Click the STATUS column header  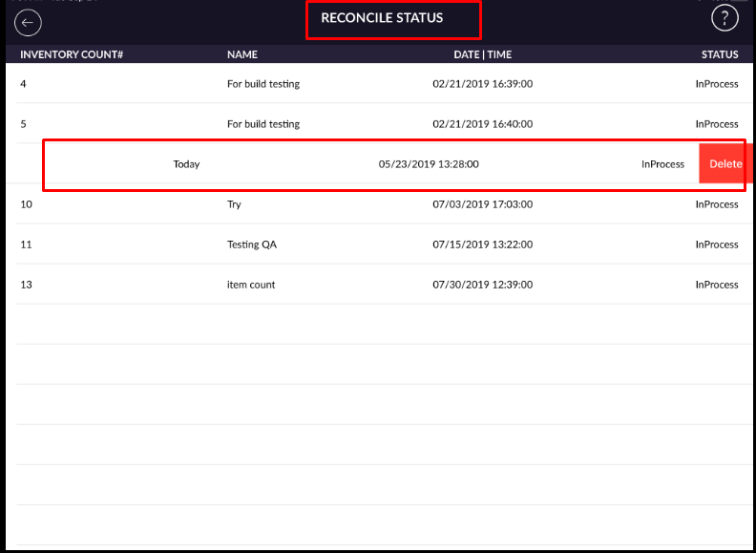point(720,54)
